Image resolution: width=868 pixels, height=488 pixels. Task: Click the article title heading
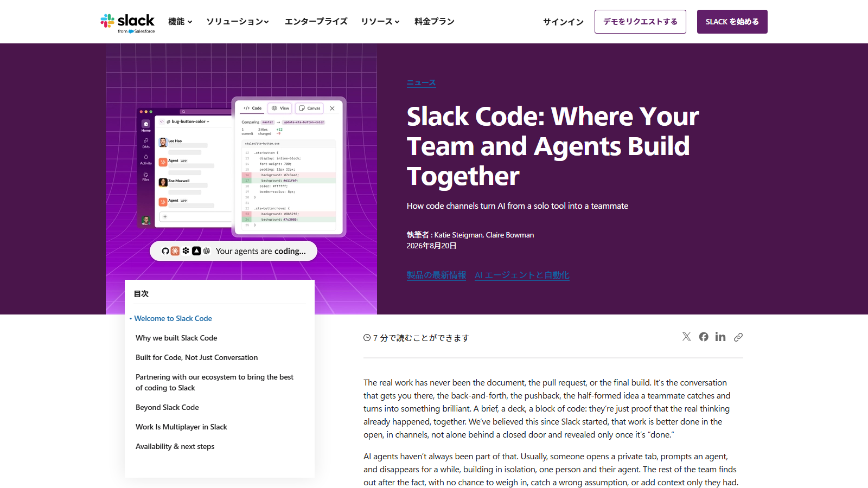(553, 146)
